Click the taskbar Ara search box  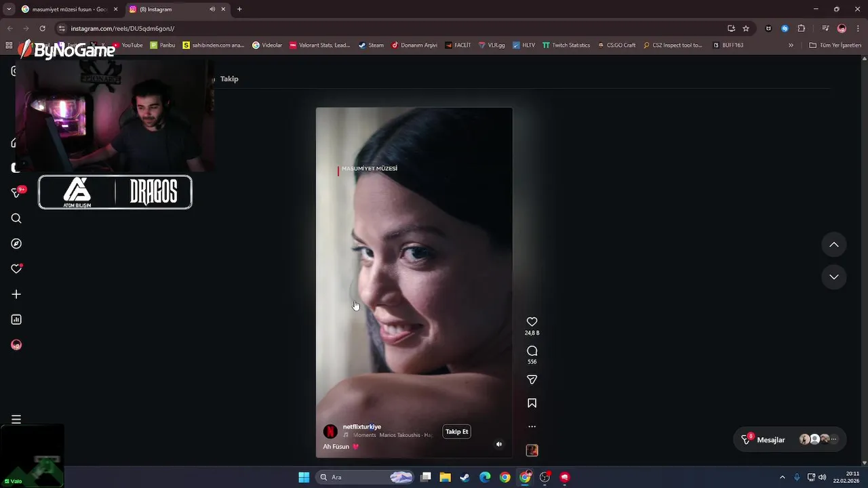tap(366, 477)
